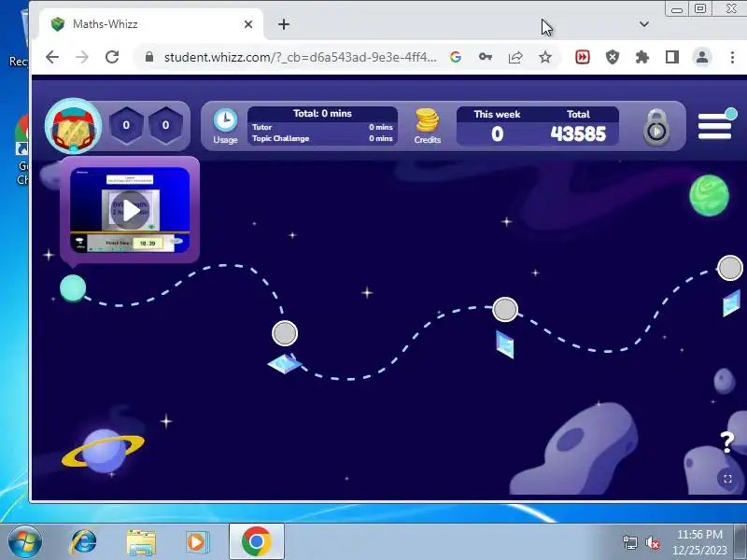Open the Chrome profile avatar
The width and height of the screenshot is (747, 560).
[x=702, y=57]
